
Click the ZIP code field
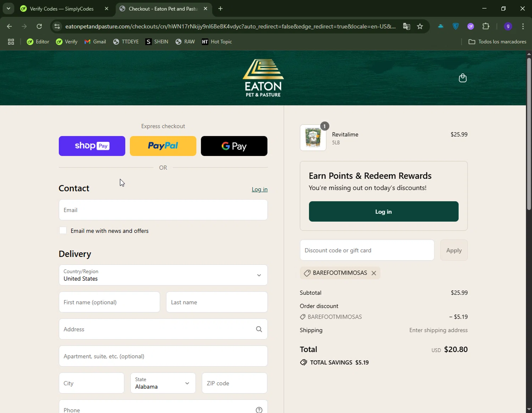[x=234, y=383]
